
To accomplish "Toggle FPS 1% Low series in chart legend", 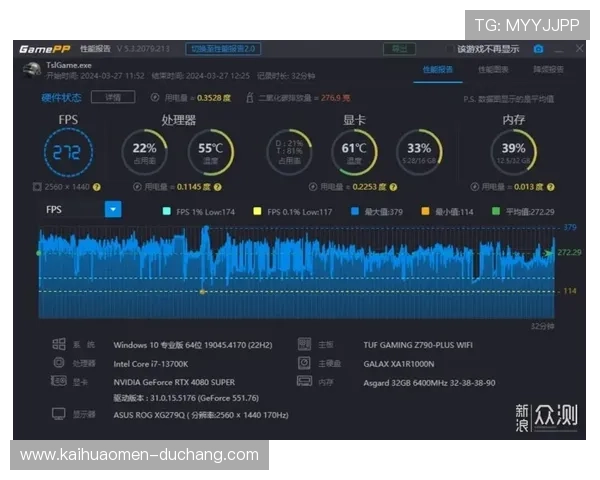I will click(x=166, y=211).
